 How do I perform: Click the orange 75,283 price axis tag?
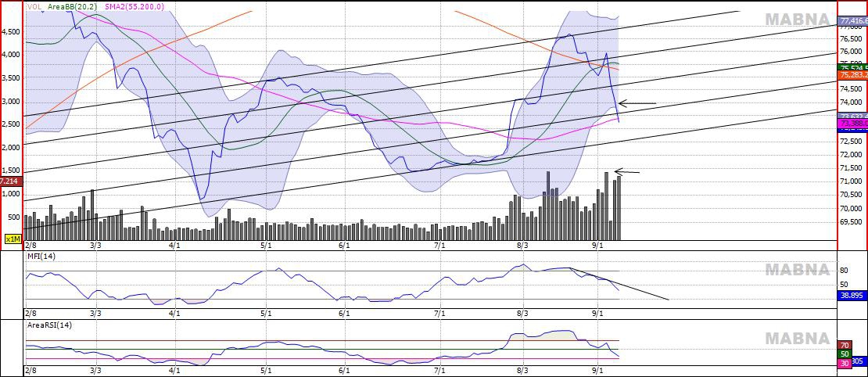852,75
